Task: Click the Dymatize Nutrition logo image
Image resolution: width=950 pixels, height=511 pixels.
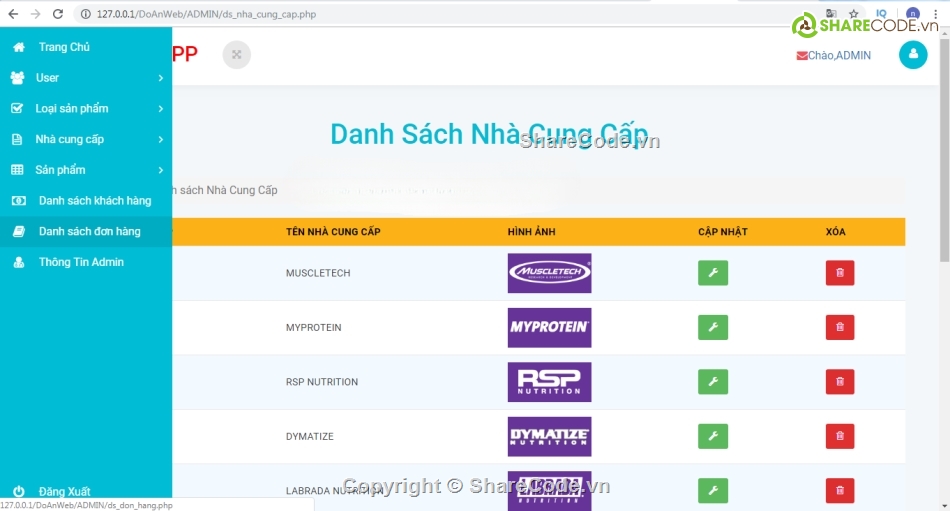Action: coord(550,436)
